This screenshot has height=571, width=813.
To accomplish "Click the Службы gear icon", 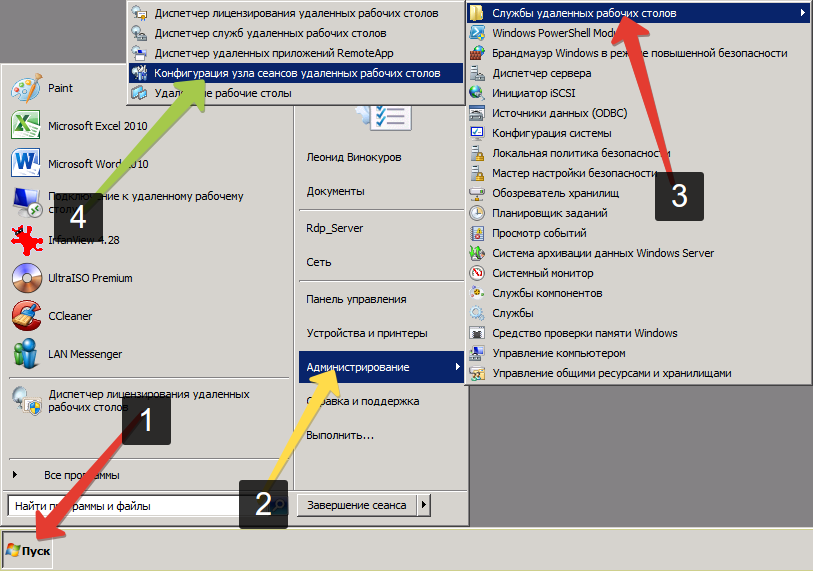I will coord(477,313).
